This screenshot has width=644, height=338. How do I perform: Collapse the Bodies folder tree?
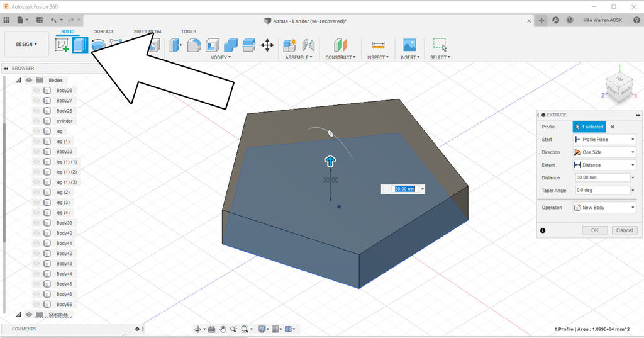click(x=18, y=81)
